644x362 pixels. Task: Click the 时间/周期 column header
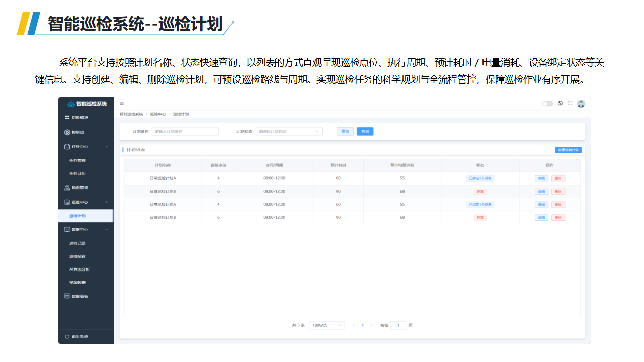[x=274, y=165]
